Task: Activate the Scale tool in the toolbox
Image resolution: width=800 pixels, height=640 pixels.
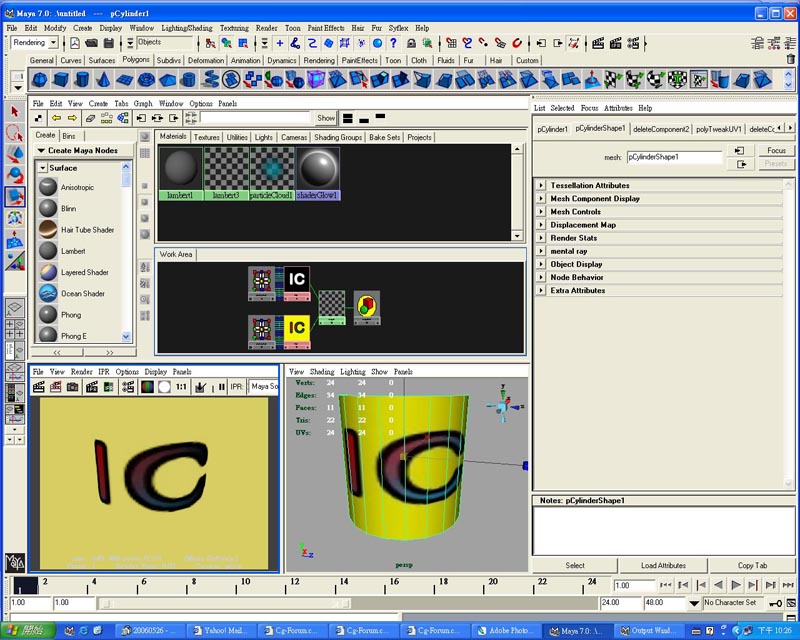Action: (15, 196)
